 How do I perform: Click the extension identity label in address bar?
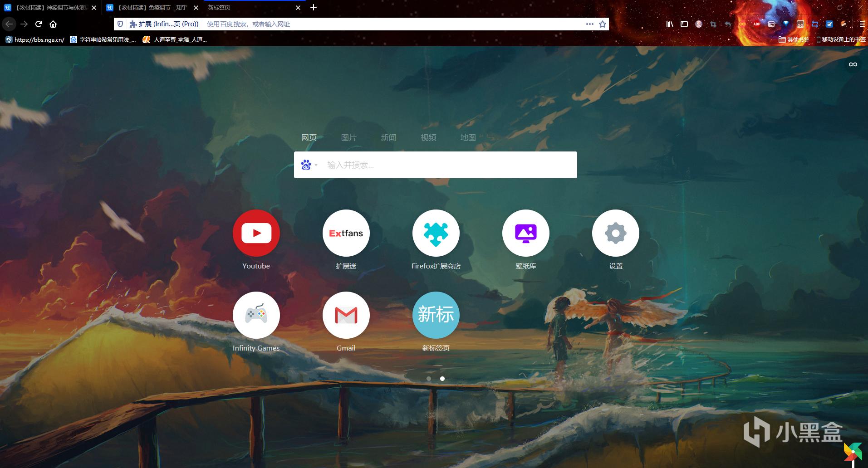164,24
